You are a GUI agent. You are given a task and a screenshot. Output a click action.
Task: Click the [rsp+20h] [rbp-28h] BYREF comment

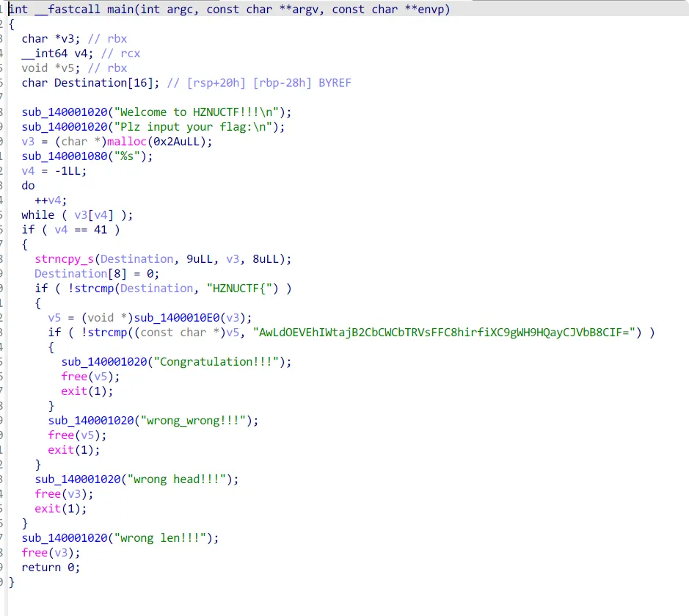259,83
